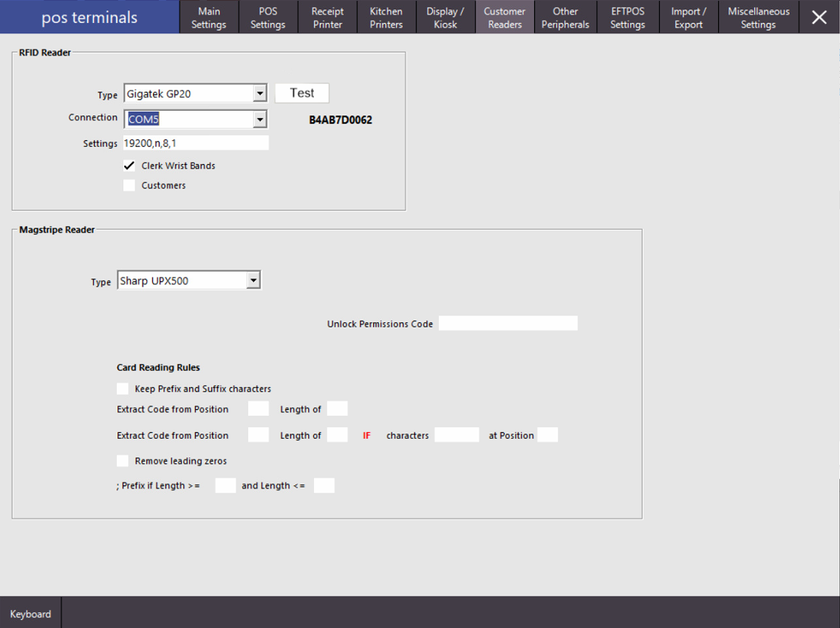Viewport: 840px width, 628px height.
Task: Focus the IF characters input field
Action: tap(457, 435)
